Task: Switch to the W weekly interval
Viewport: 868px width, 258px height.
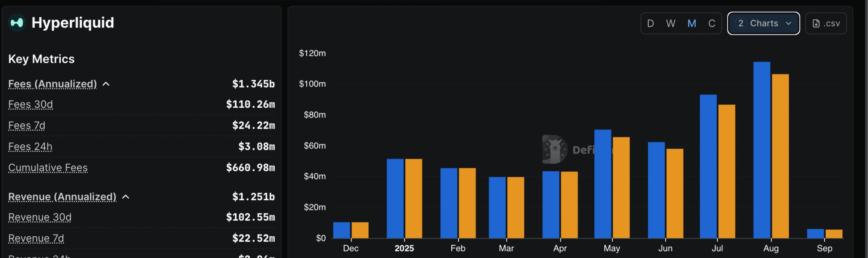Action: [x=671, y=23]
